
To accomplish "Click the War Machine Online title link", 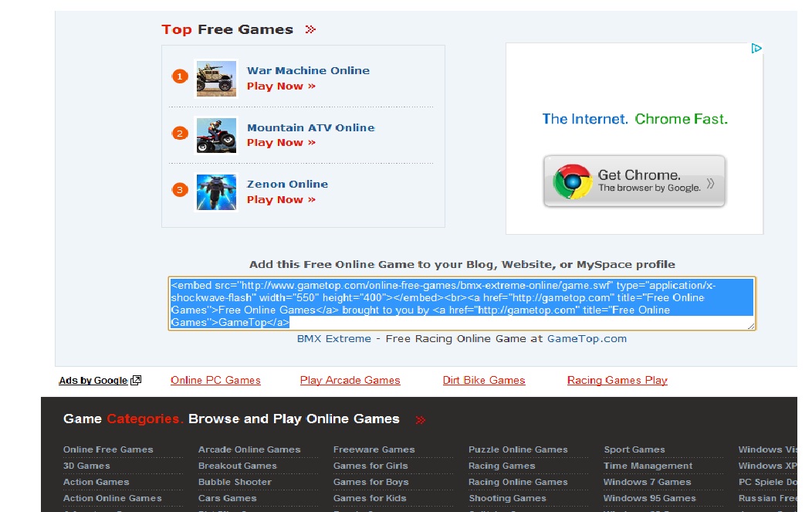I will 308,70.
